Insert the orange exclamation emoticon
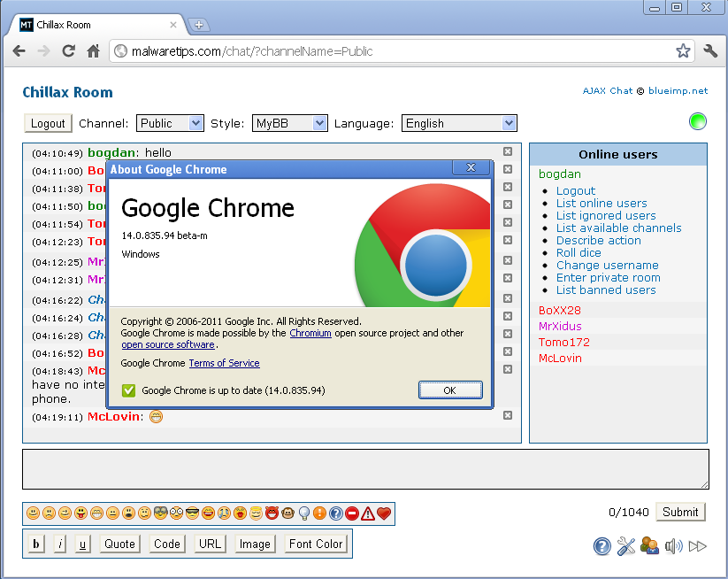Screen dimensions: 728x579 coord(319,513)
